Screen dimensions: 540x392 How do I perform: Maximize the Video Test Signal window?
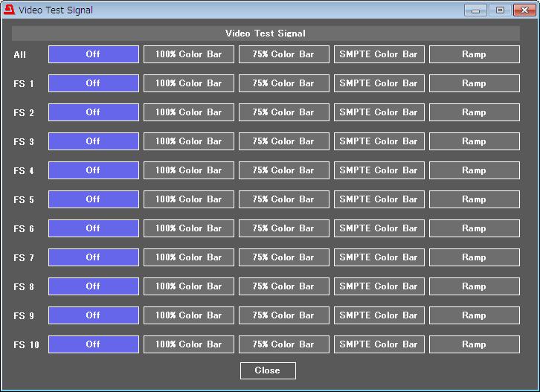pos(500,10)
